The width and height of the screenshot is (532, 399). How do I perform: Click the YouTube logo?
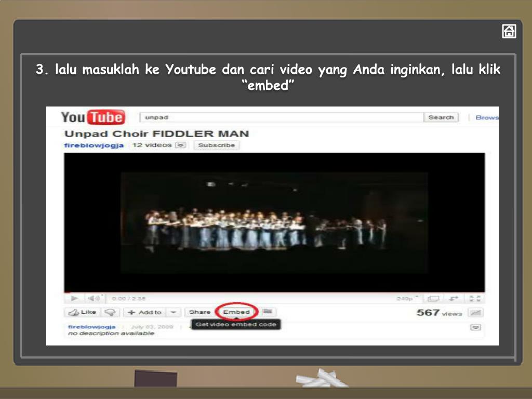click(93, 117)
